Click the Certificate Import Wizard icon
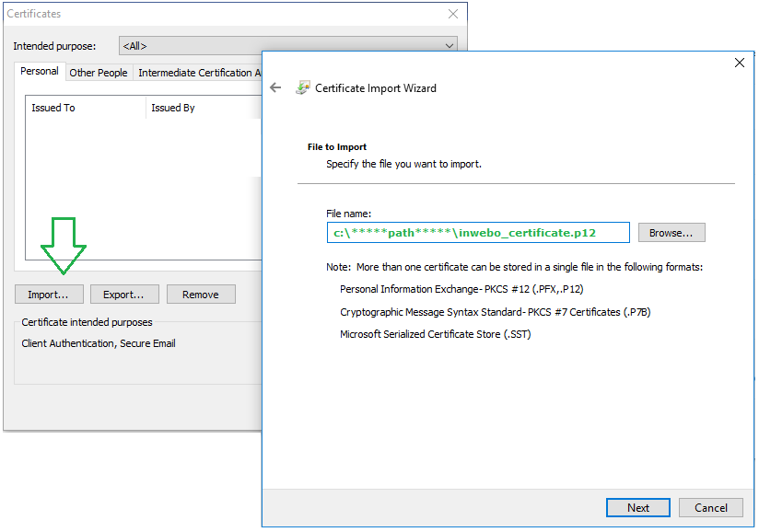Image resolution: width=759 pixels, height=532 pixels. [302, 88]
